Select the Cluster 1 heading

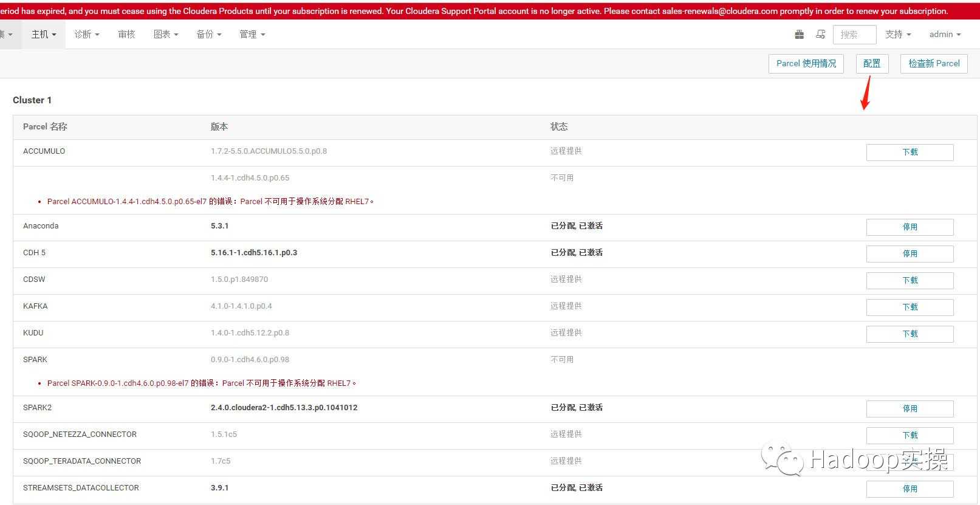32,100
